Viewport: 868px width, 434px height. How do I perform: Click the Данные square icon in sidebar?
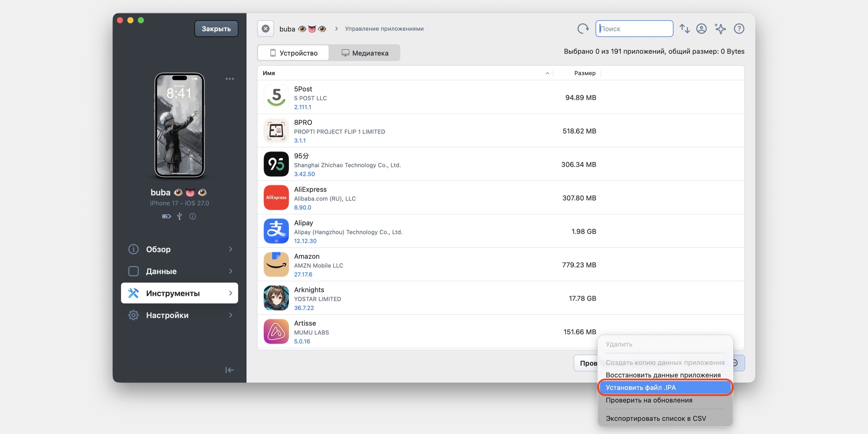pos(133,271)
